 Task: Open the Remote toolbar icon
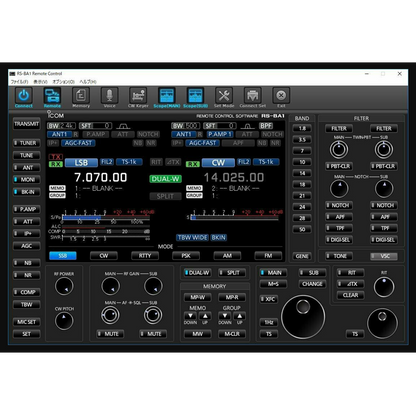click(52, 96)
